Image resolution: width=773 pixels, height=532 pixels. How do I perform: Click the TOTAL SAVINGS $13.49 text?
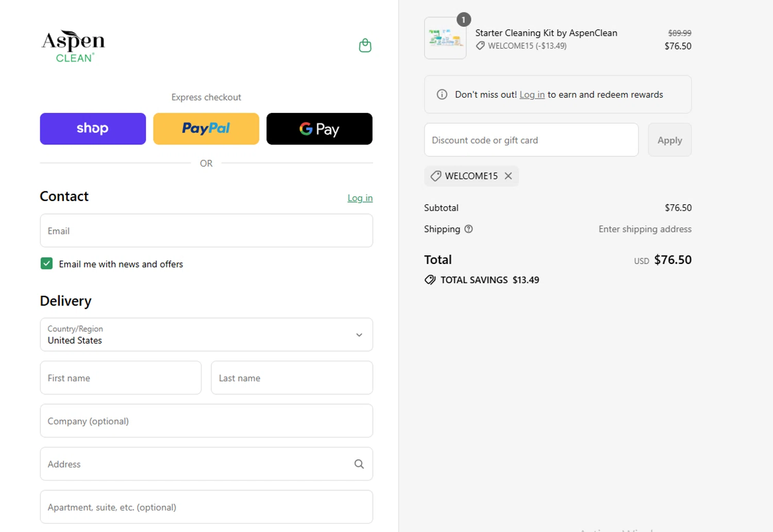(490, 280)
